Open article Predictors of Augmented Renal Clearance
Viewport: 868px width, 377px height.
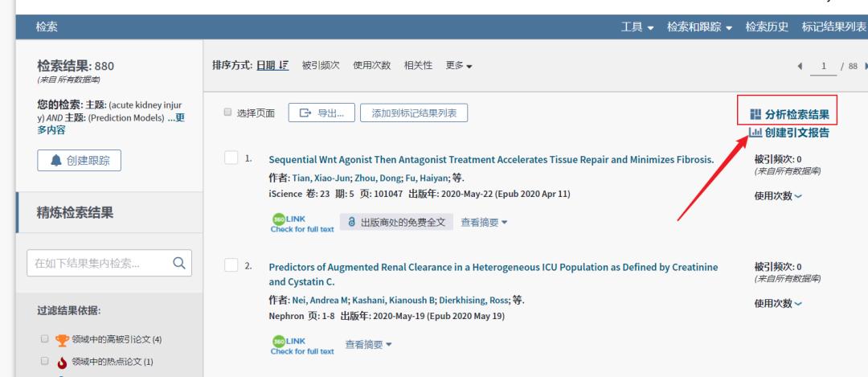point(493,274)
